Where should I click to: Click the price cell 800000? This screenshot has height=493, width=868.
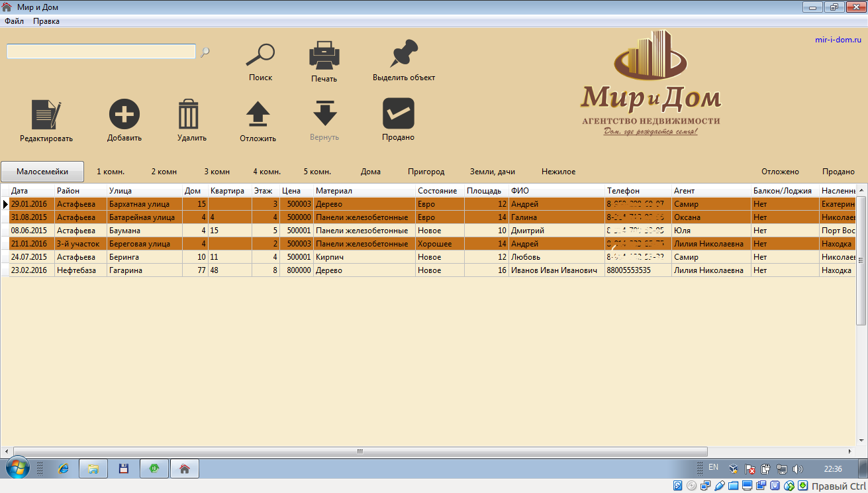[297, 270]
